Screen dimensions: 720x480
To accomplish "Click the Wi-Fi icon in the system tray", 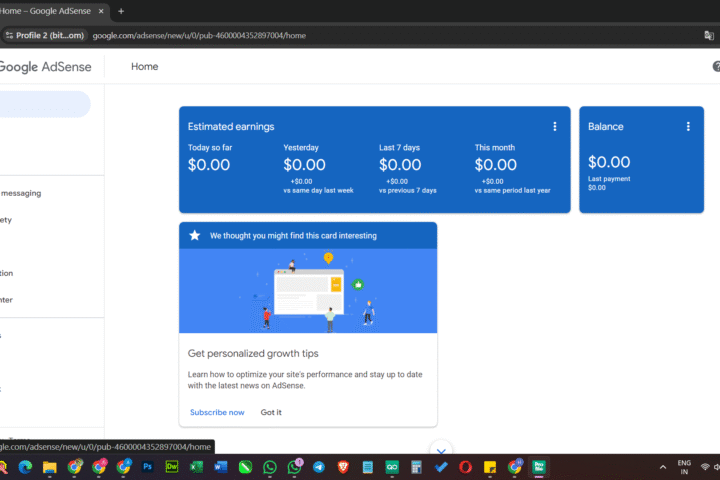I will [705, 467].
